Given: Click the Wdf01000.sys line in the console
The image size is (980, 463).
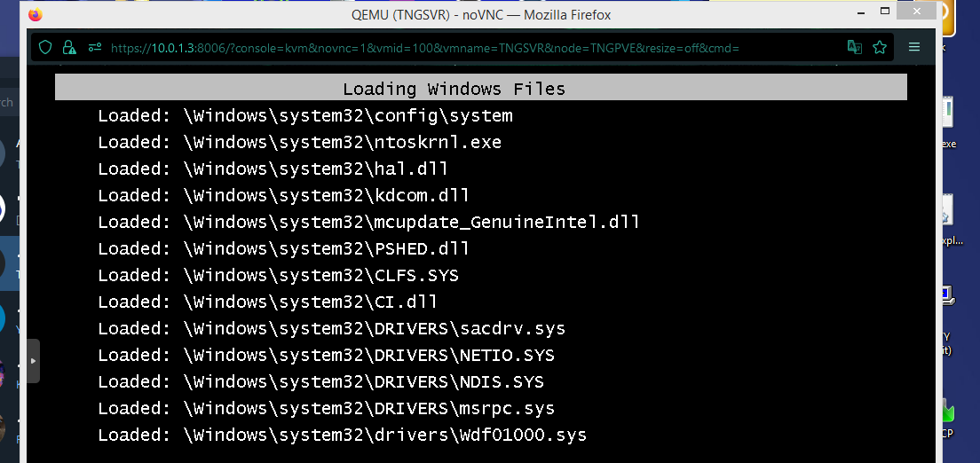Looking at the screenshot, I should [342, 435].
